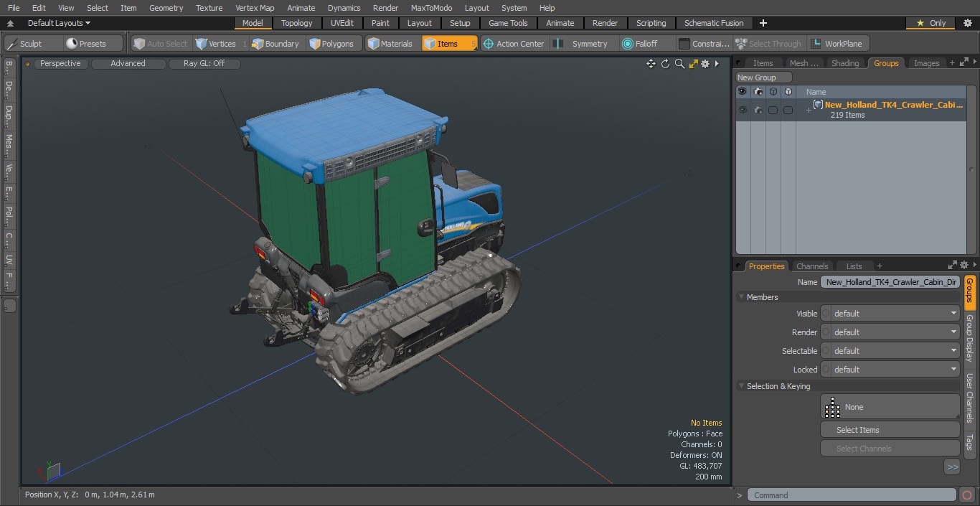
Task: Collapse the Selection & Keying section
Action: [x=741, y=386]
